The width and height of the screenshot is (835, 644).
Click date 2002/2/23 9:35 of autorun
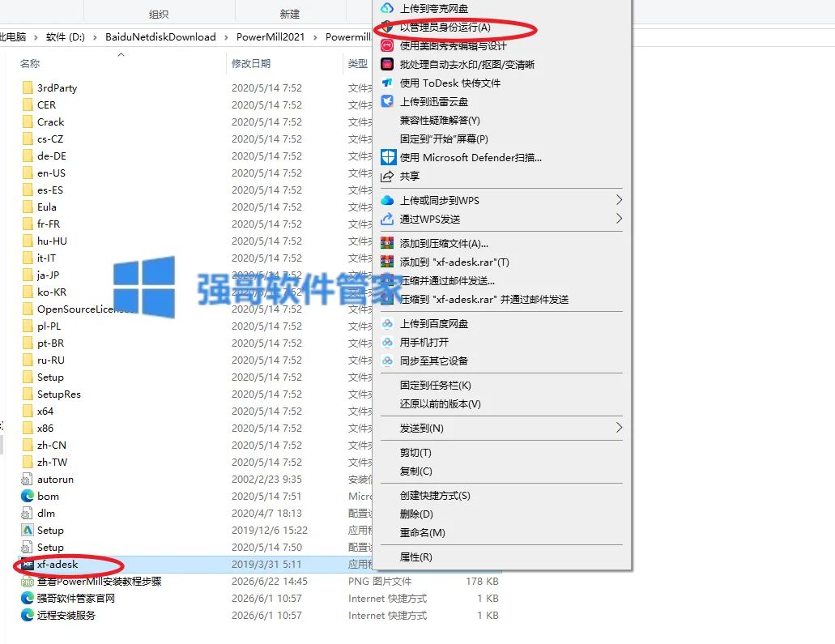click(x=266, y=480)
